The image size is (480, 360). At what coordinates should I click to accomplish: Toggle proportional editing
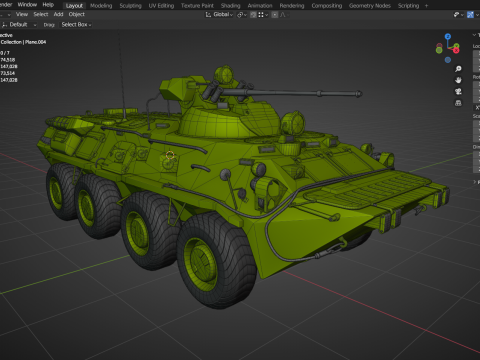click(x=275, y=15)
